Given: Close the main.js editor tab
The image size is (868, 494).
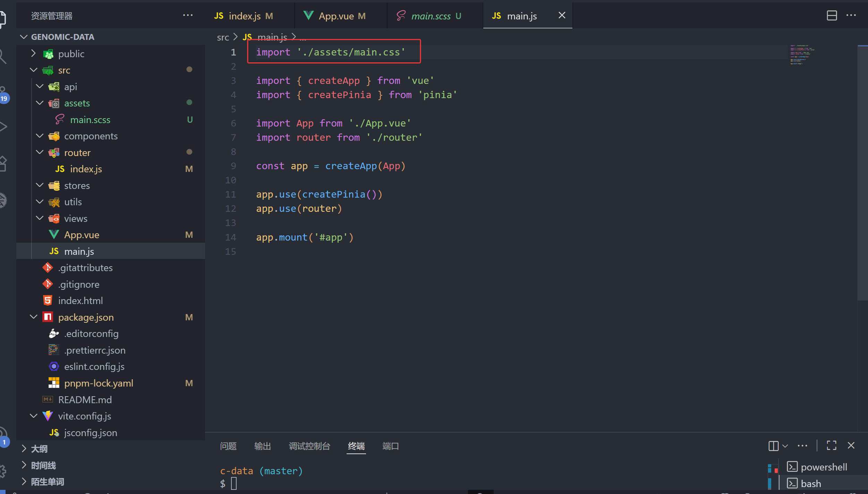Looking at the screenshot, I should (x=562, y=16).
